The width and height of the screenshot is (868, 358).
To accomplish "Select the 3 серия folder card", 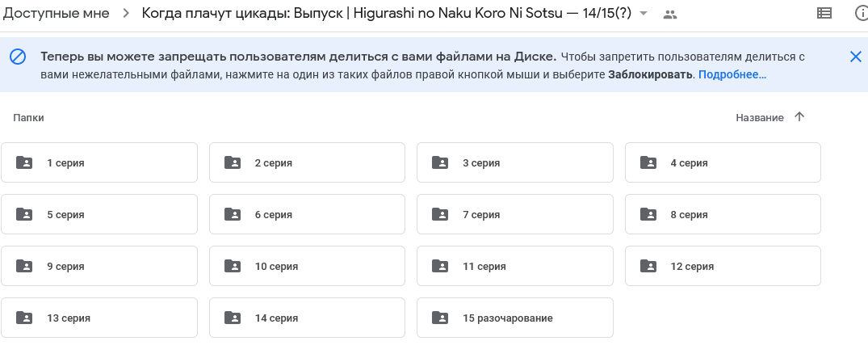I will click(515, 162).
